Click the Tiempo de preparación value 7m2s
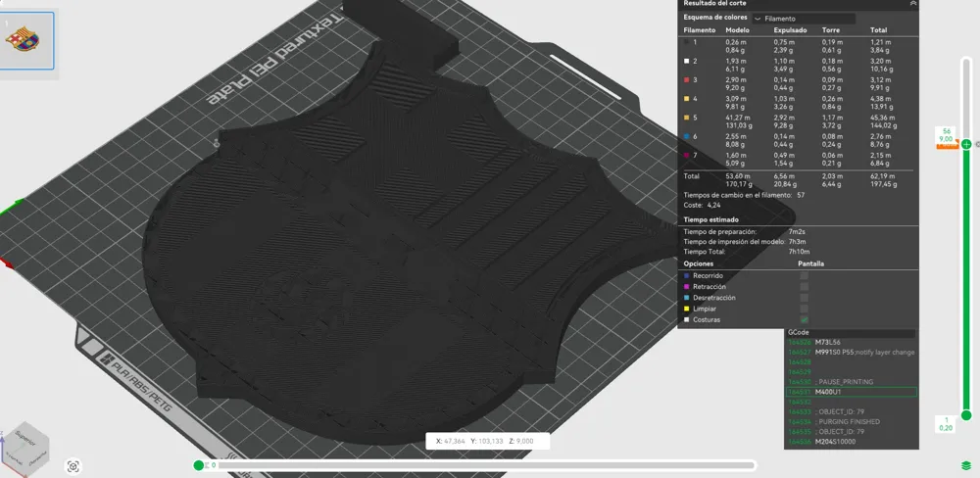Viewport: 980px width, 478px height. (797, 232)
